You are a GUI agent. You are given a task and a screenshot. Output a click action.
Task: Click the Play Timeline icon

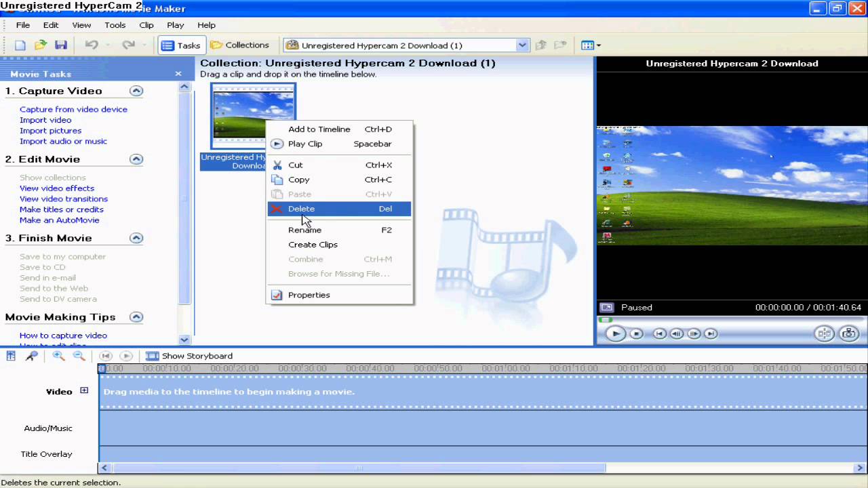[x=126, y=356]
